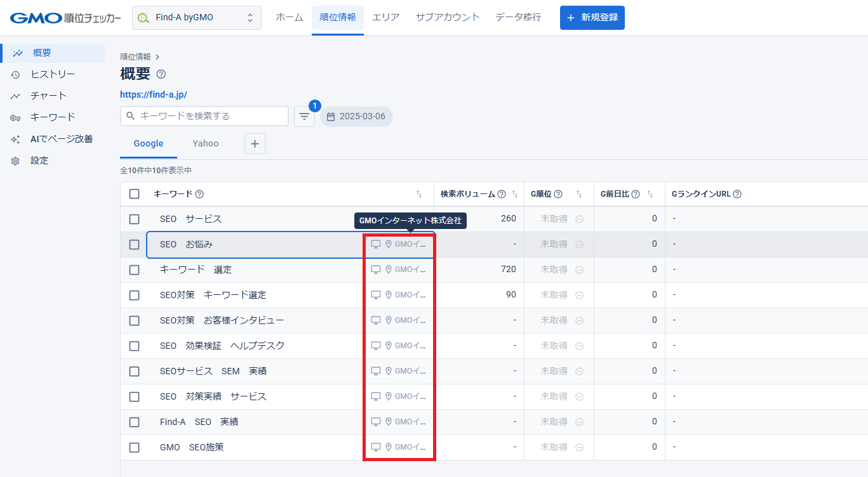Screen dimensions: 868x477
Task: Click location pin in GMO SEO施策 row
Action: [389, 447]
